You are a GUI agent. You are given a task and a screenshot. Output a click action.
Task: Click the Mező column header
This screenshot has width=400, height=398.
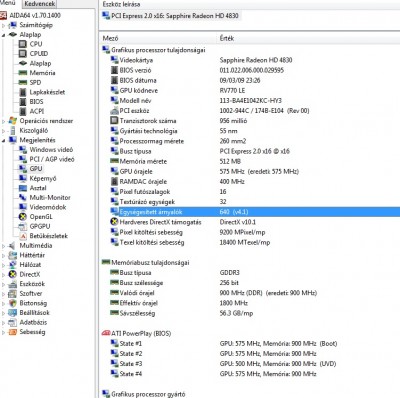coord(110,38)
